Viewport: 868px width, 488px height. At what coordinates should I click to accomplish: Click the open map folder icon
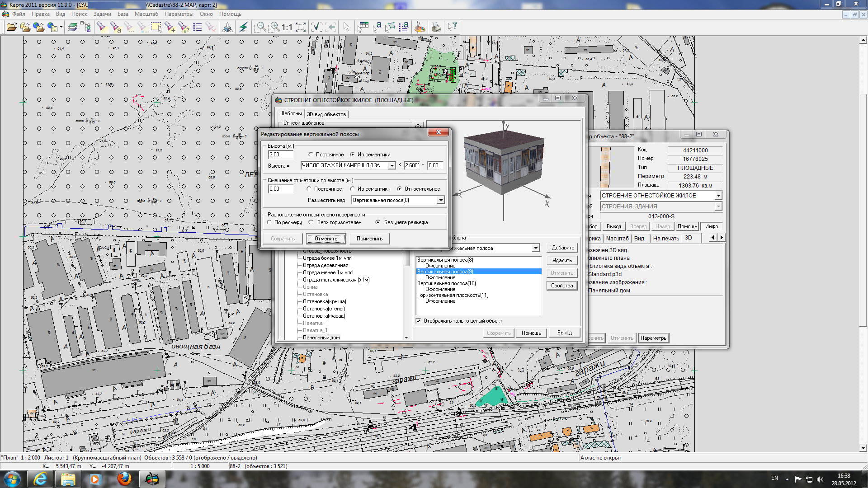[11, 28]
